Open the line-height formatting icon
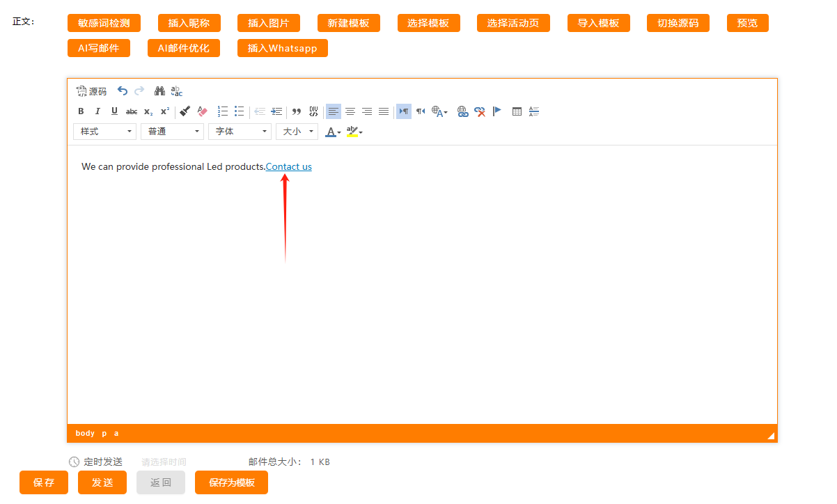The image size is (837, 504). coord(534,111)
